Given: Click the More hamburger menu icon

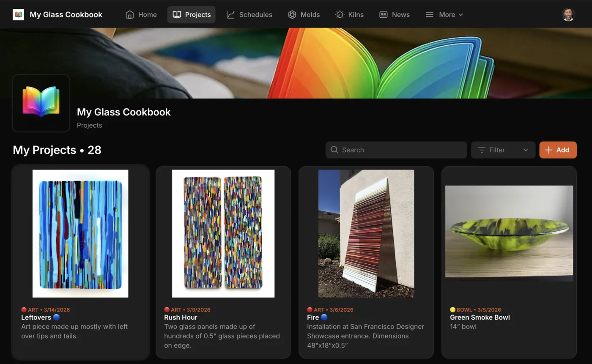Looking at the screenshot, I should [x=430, y=14].
